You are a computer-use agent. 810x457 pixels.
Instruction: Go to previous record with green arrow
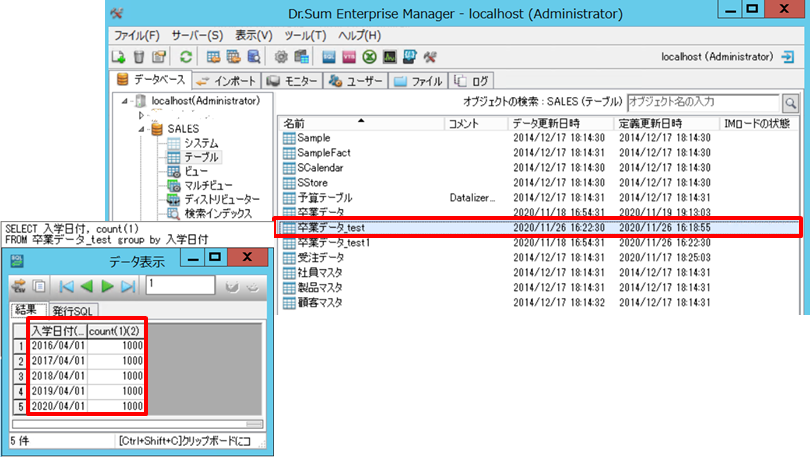(86, 287)
